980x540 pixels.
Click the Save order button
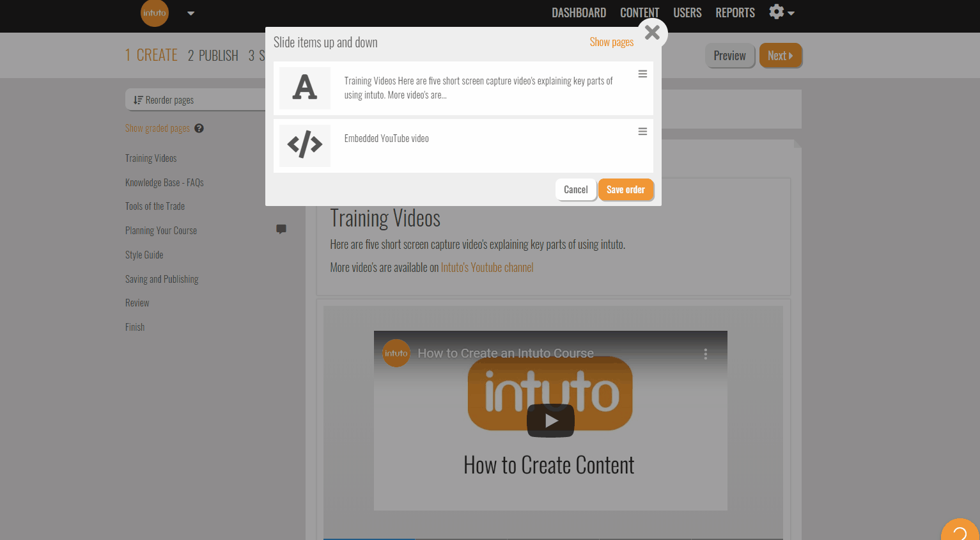626,189
